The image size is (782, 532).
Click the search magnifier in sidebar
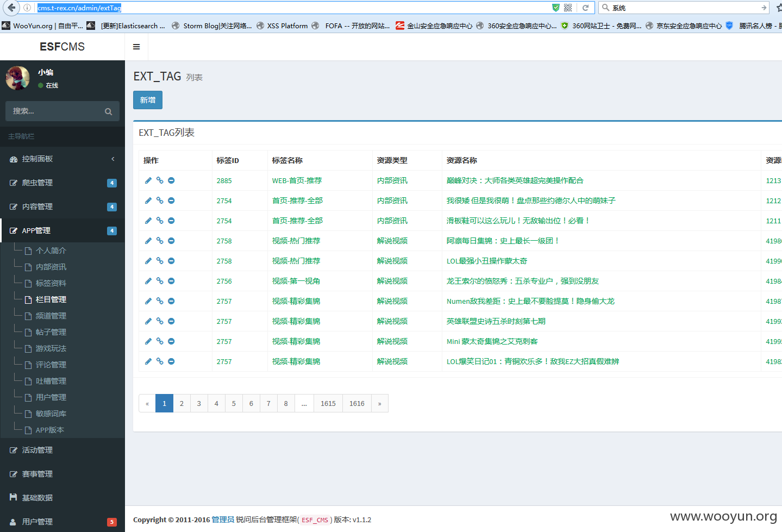click(109, 111)
